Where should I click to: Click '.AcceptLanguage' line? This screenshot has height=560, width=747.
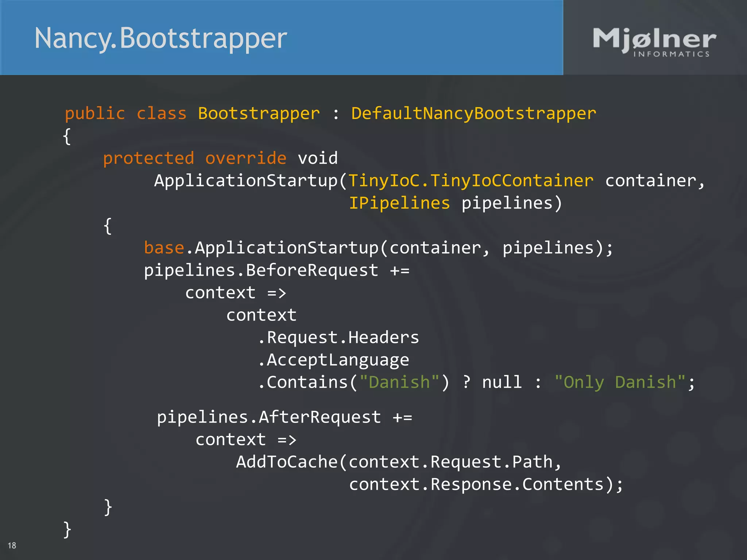coord(334,360)
